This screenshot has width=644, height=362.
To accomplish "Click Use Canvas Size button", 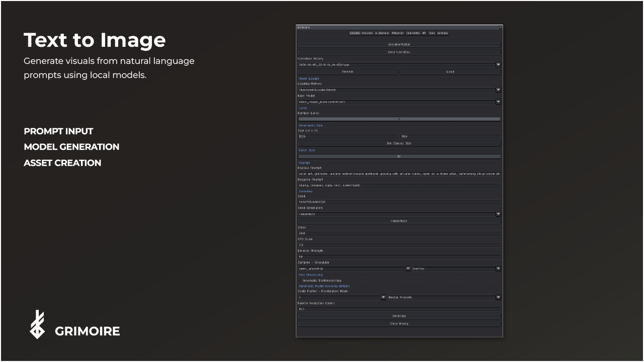I will coord(399,143).
